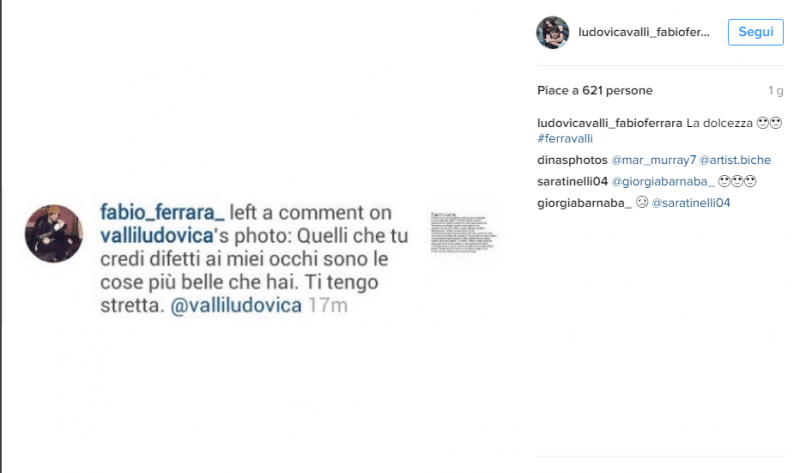Open @saratinelli04 mention link
The height and width of the screenshot is (473, 800).
point(691,203)
